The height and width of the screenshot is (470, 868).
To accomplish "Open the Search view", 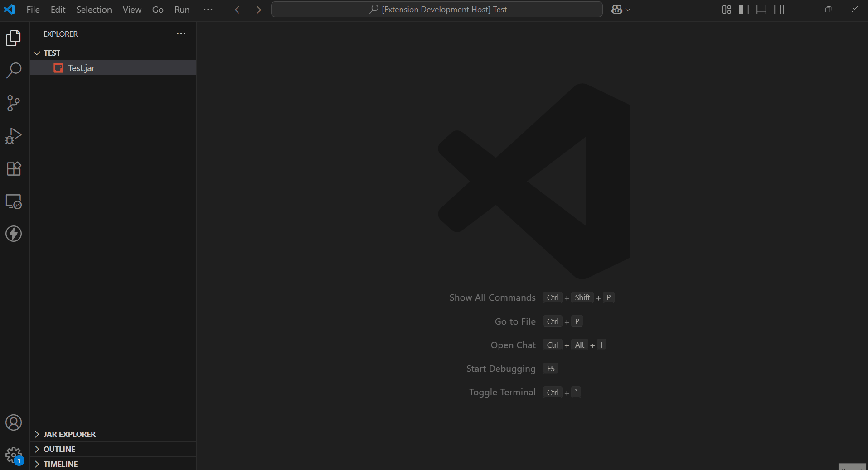I will tap(14, 71).
